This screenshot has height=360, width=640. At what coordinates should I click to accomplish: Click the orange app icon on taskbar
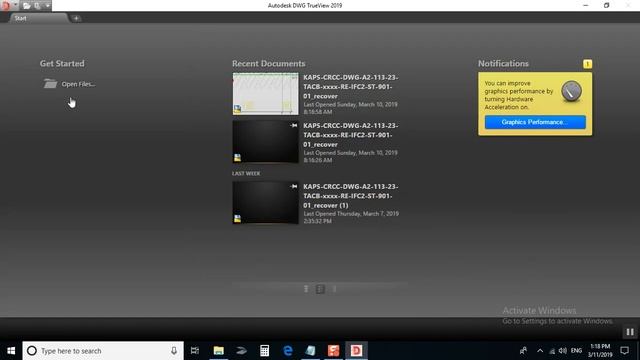click(x=333, y=351)
